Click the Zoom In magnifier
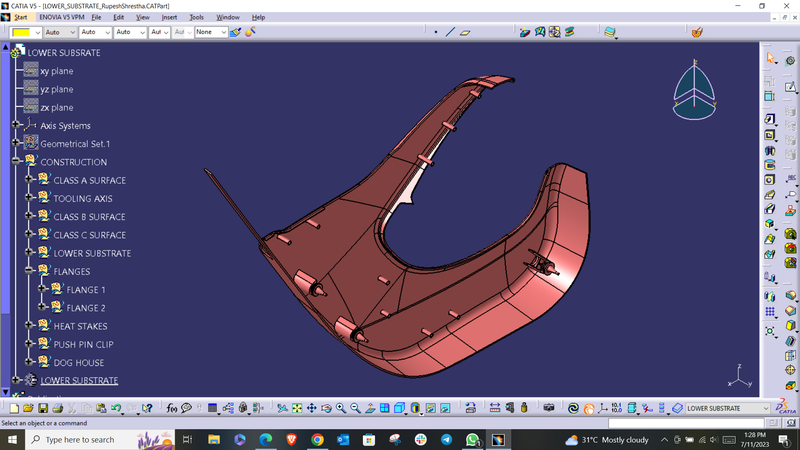Viewport: 800px width, 450px height. point(341,408)
